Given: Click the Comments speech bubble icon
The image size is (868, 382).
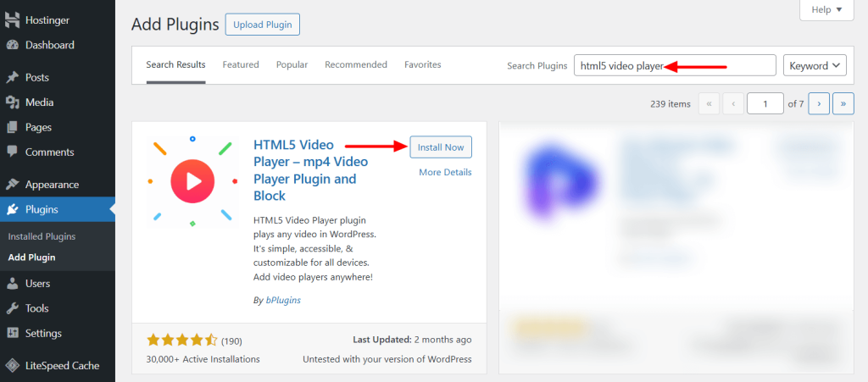Looking at the screenshot, I should point(12,152).
